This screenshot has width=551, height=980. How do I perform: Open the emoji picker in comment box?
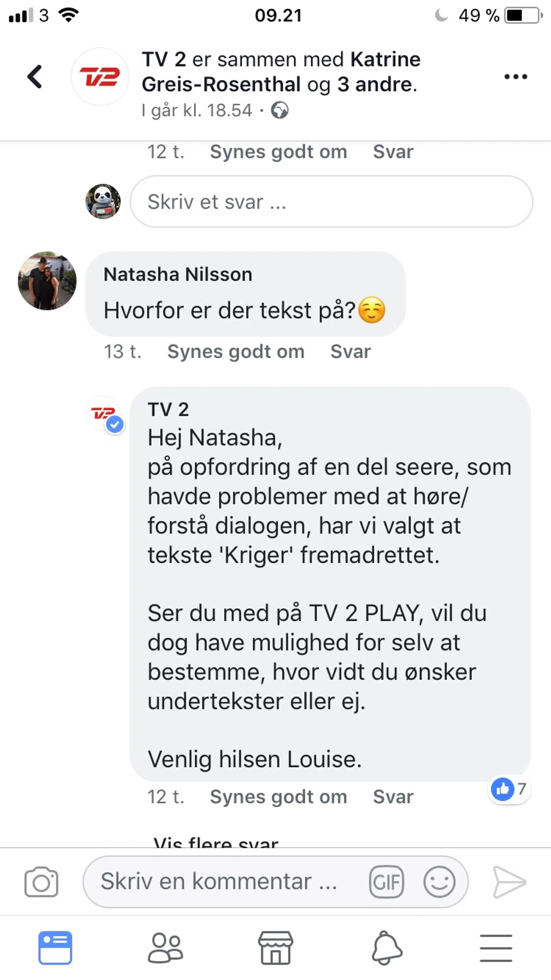[x=439, y=882]
